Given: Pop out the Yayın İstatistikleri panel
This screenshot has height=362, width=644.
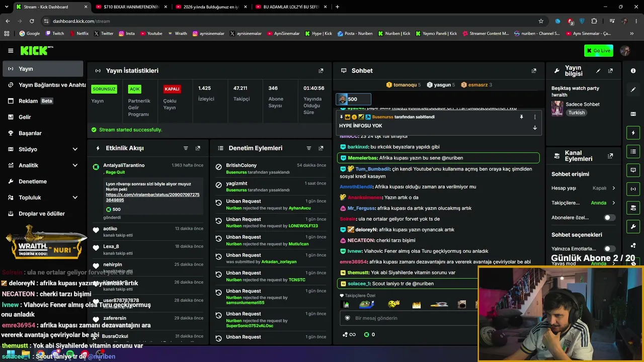Looking at the screenshot, I should [321, 71].
